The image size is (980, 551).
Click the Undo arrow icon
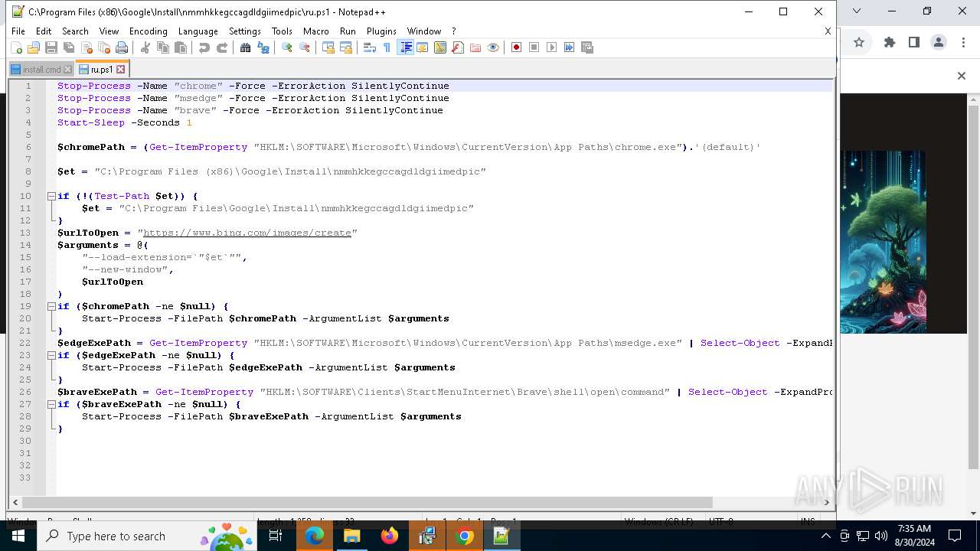click(x=204, y=47)
